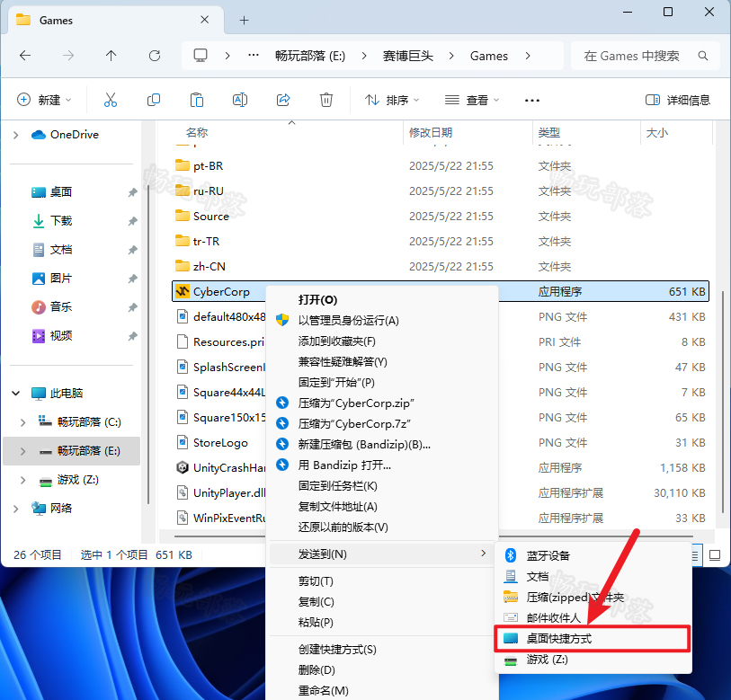The width and height of the screenshot is (731, 700).
Task: Toggle the 详细信息 details pane button
Action: (677, 100)
